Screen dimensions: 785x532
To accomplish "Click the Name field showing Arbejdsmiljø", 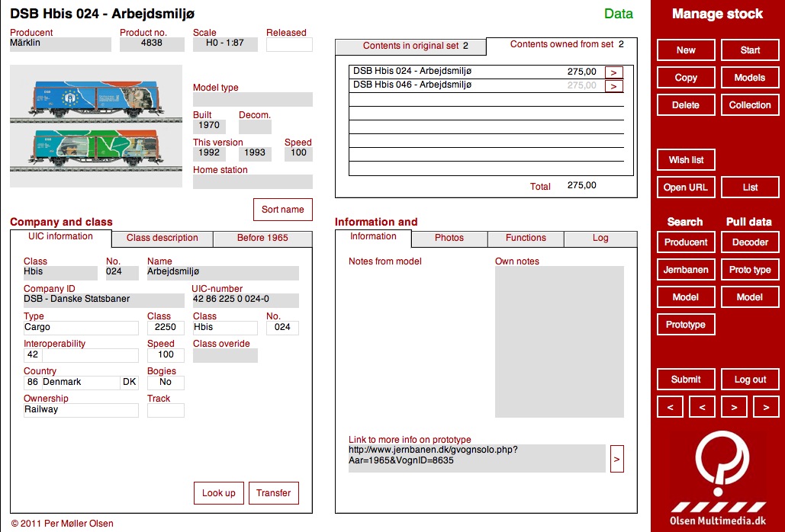I will pyautogui.click(x=224, y=273).
